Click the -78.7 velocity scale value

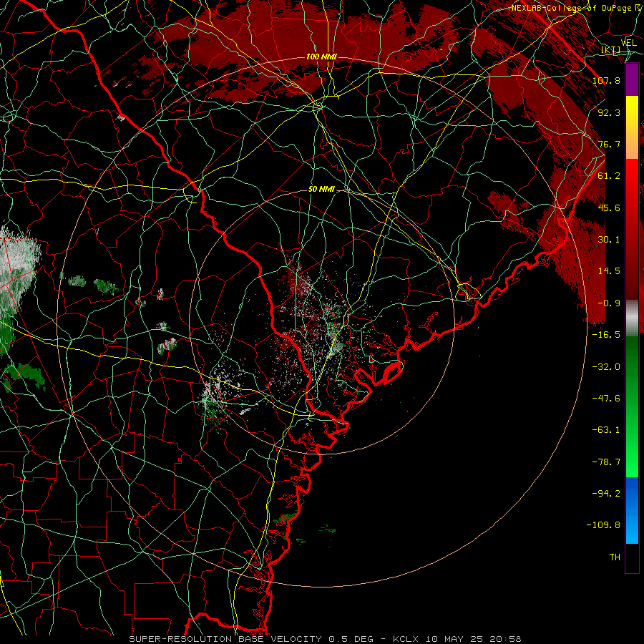606,462
